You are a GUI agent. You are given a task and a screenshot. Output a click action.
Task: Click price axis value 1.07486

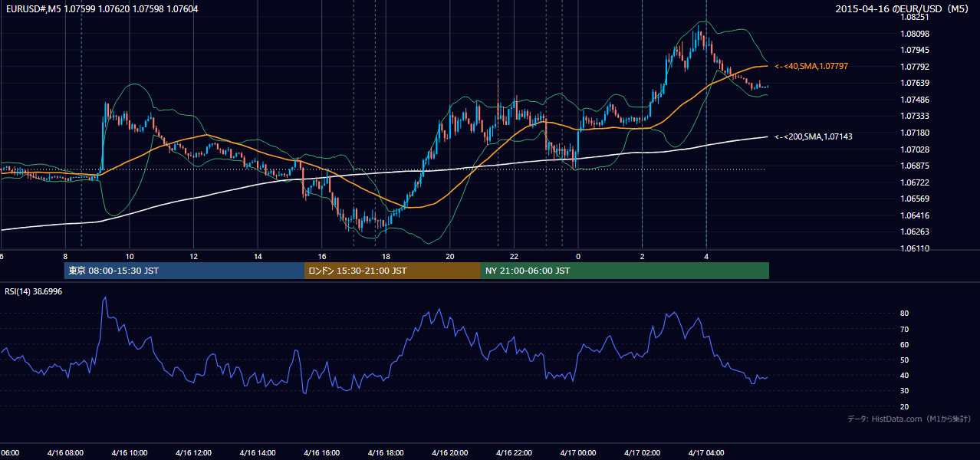click(916, 100)
